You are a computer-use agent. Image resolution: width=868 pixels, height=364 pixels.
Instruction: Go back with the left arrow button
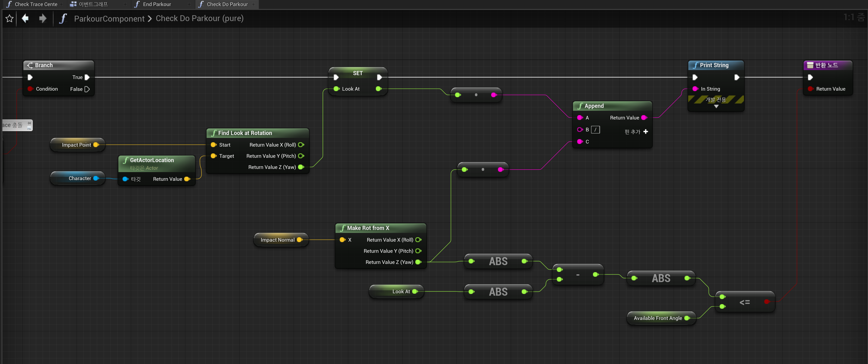pyautogui.click(x=25, y=18)
